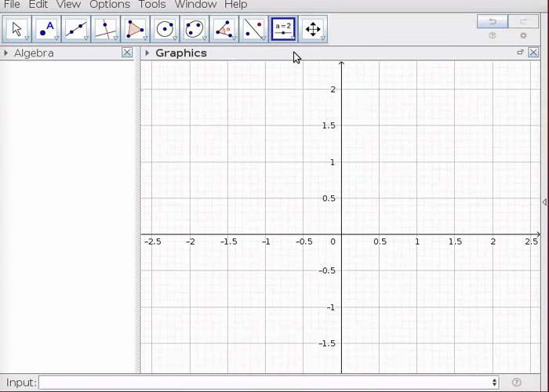Expand the Algebra panel style bar
The height and width of the screenshot is (392, 549).
pyautogui.click(x=6, y=53)
